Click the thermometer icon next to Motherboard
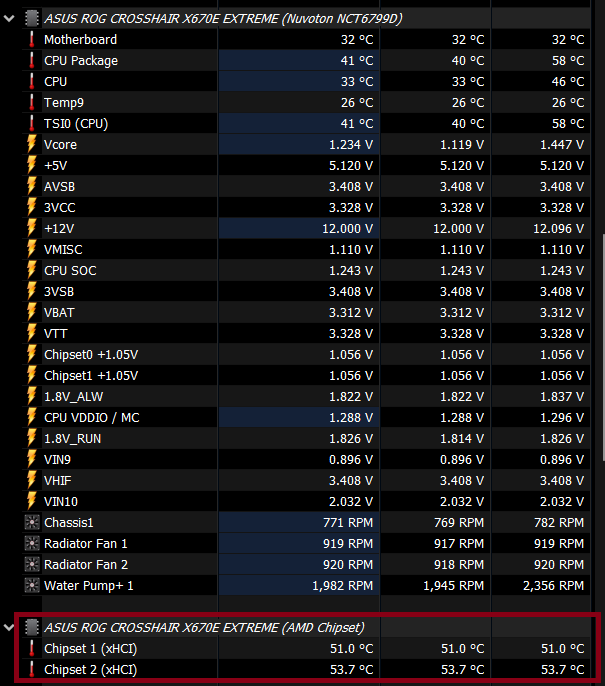The image size is (605, 686). point(32,40)
